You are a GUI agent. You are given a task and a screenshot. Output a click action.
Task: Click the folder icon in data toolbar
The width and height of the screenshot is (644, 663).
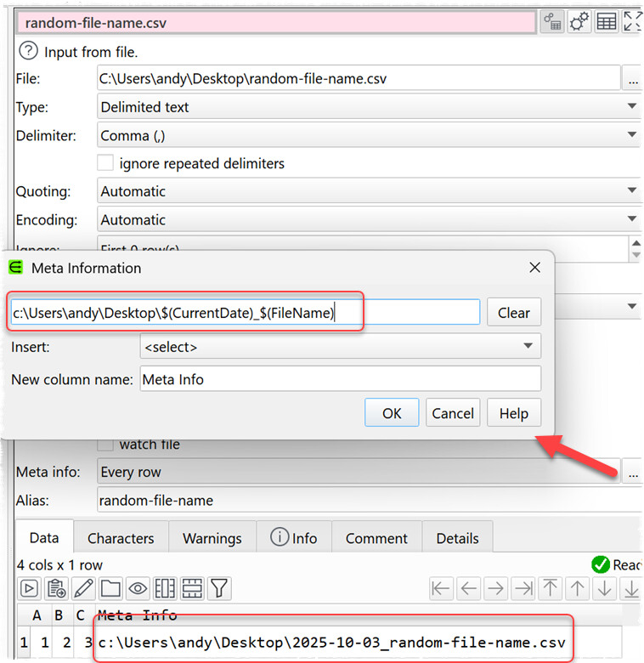110,588
